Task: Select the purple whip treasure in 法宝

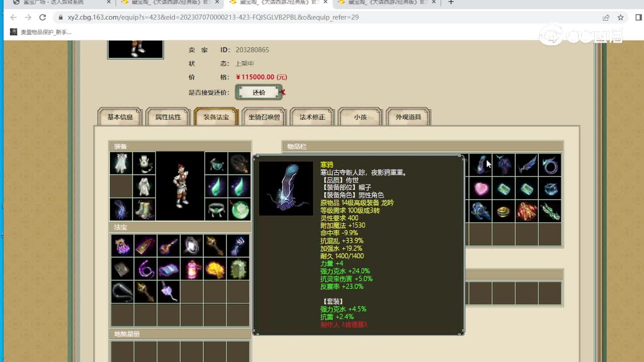Action: [x=145, y=269]
